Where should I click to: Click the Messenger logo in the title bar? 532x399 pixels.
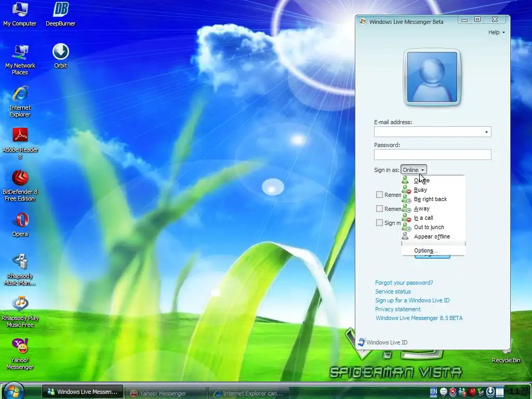(363, 22)
